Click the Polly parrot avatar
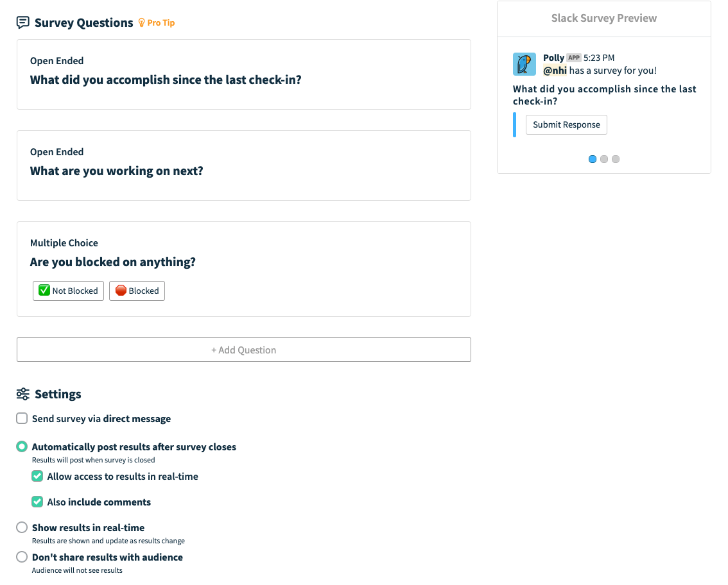The image size is (728, 585). coord(524,64)
